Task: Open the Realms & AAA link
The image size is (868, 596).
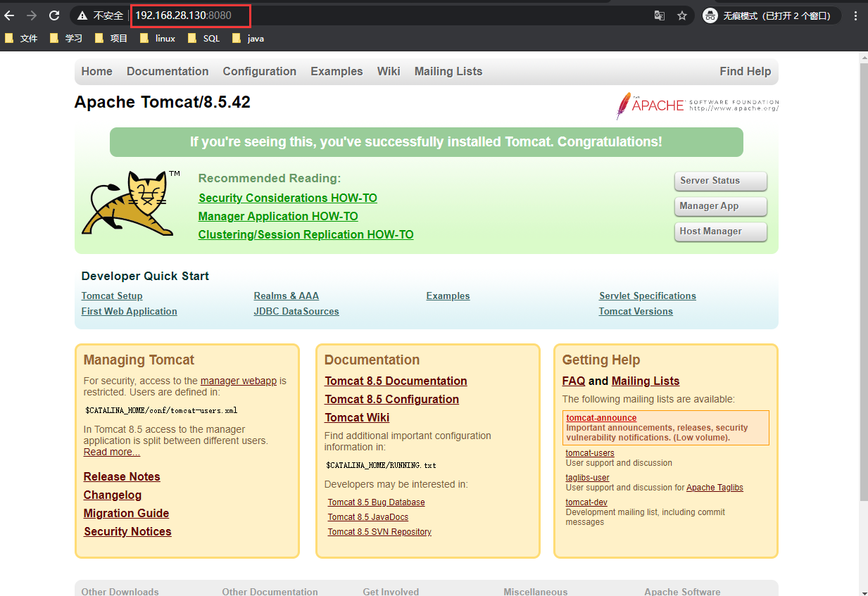Action: [x=287, y=296]
